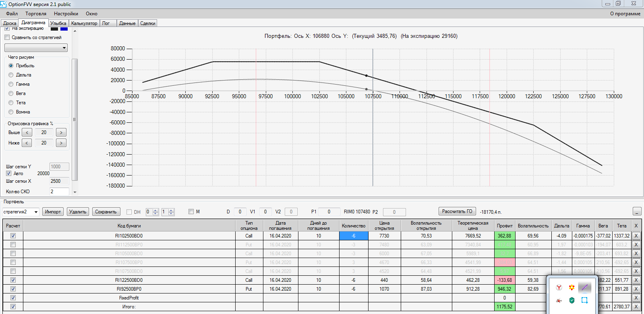Image resolution: width=644 pixels, height=314 pixels.
Task: Click the red-yellow flower tray icon
Action: [x=572, y=287]
